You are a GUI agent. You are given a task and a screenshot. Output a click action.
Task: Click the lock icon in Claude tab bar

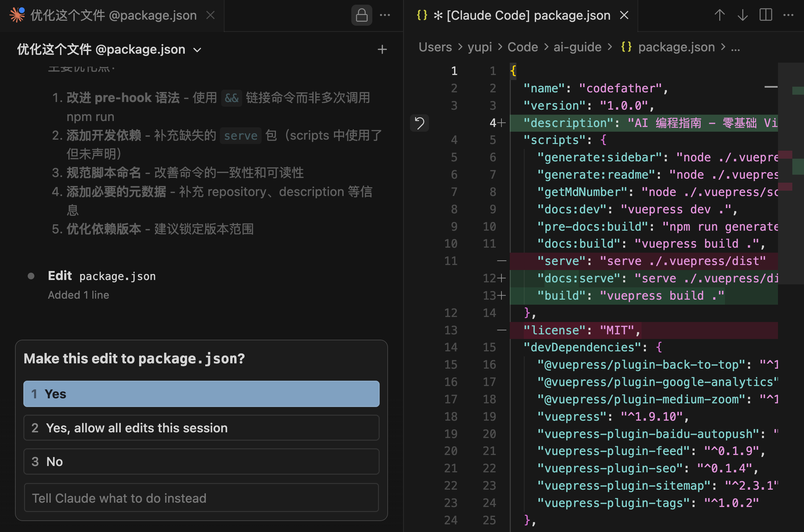tap(361, 15)
